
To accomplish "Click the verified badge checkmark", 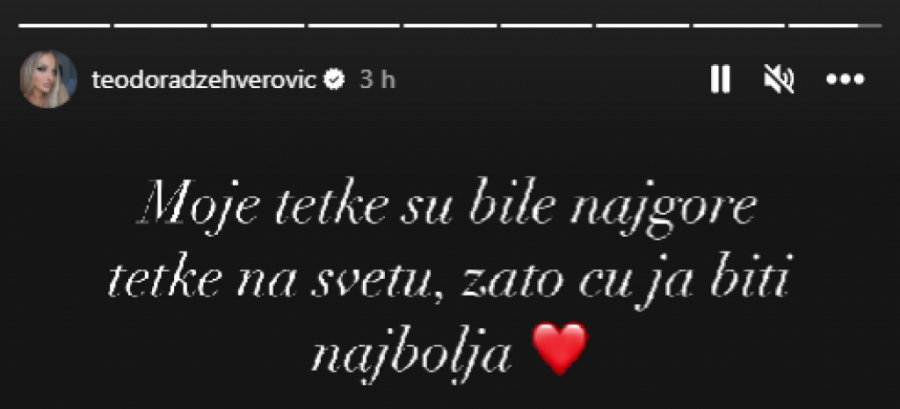I will coord(334,80).
